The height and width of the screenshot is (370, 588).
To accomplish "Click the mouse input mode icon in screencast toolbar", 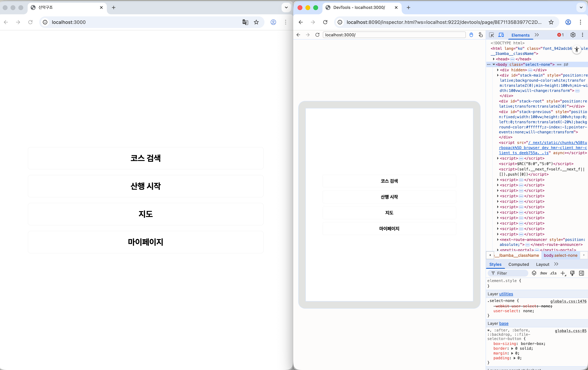I will click(x=471, y=35).
